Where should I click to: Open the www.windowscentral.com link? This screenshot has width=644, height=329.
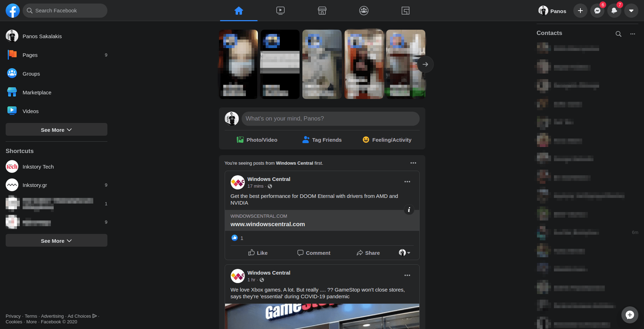(267, 224)
